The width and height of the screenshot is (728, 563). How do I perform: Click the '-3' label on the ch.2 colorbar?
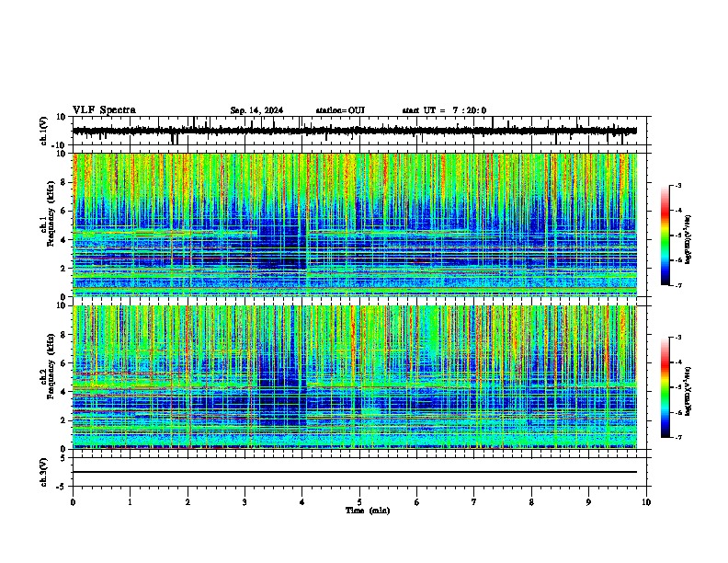pos(678,338)
